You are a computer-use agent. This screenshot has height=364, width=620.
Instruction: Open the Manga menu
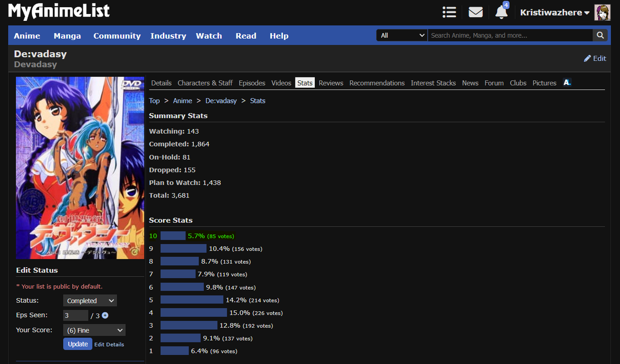tap(67, 36)
